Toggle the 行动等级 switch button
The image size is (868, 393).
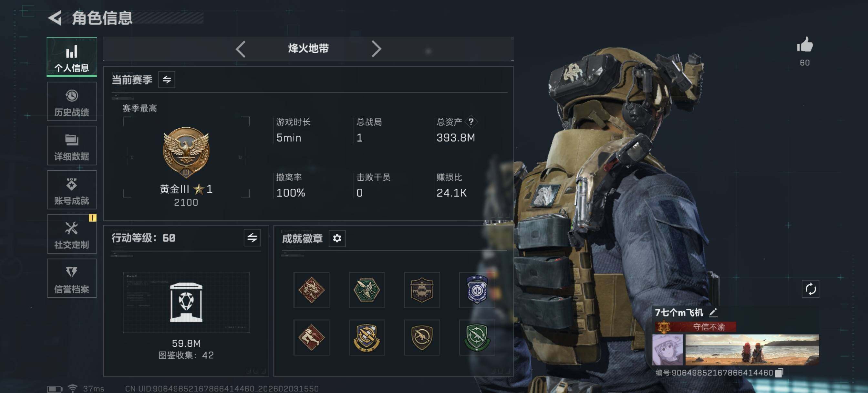coord(253,238)
